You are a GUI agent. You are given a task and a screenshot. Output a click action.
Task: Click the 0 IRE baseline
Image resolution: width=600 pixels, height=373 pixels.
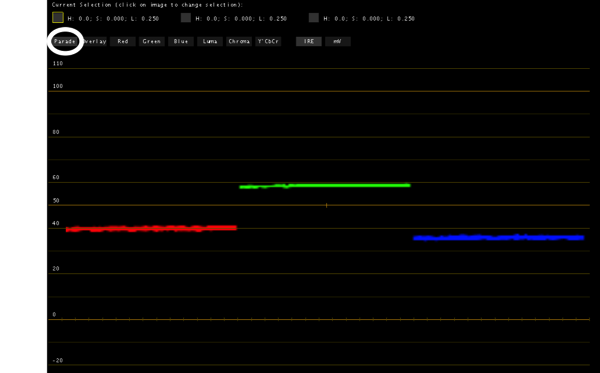tap(319, 319)
